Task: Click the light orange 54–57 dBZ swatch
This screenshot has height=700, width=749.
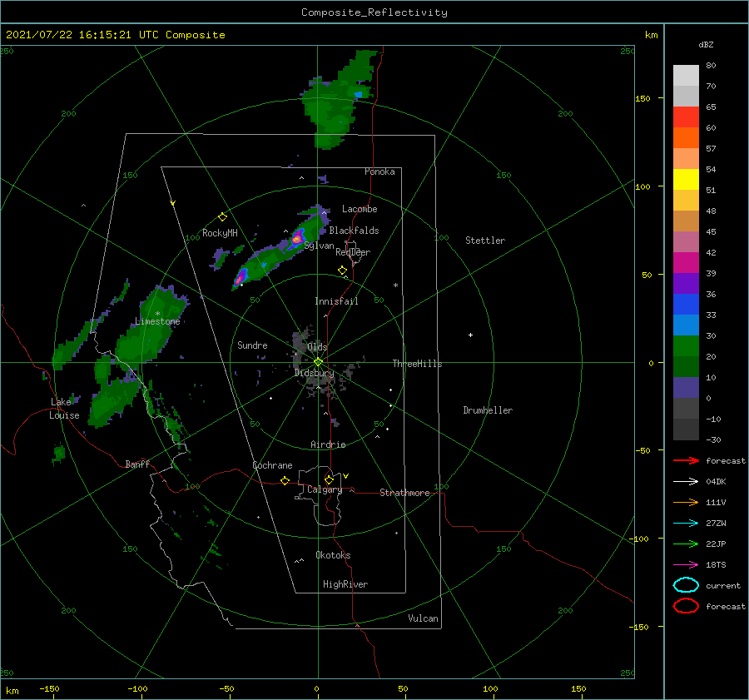Action: pyautogui.click(x=686, y=159)
